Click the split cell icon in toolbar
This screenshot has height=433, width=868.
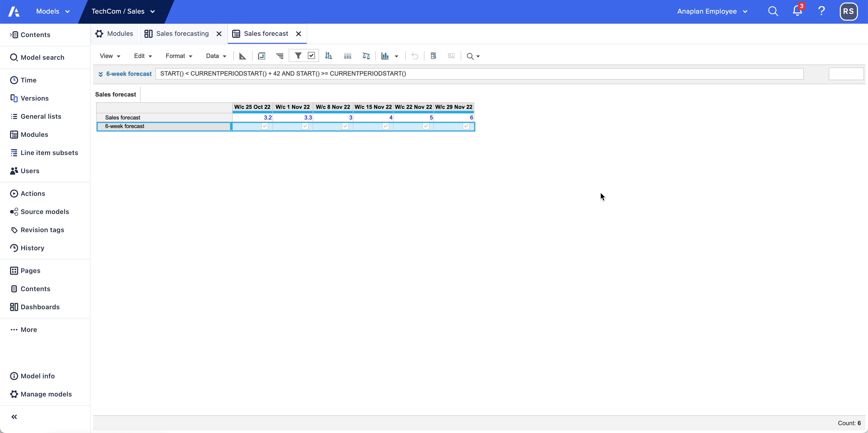[x=452, y=55]
